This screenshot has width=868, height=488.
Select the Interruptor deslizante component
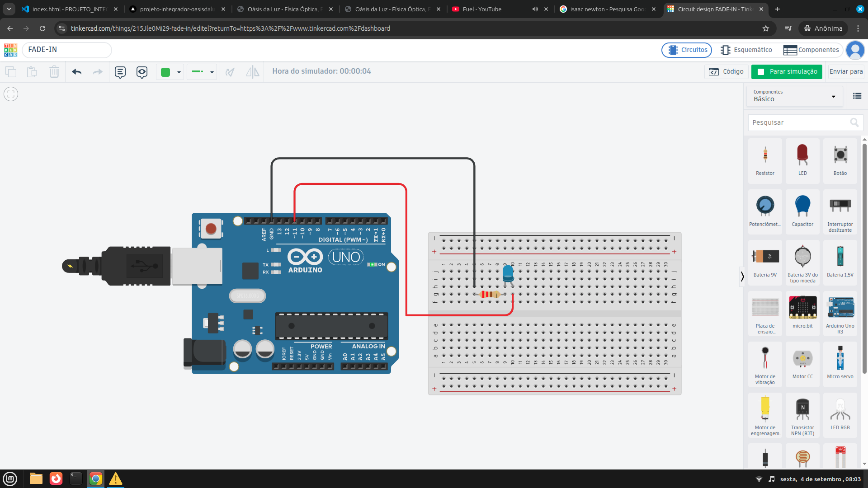point(840,211)
